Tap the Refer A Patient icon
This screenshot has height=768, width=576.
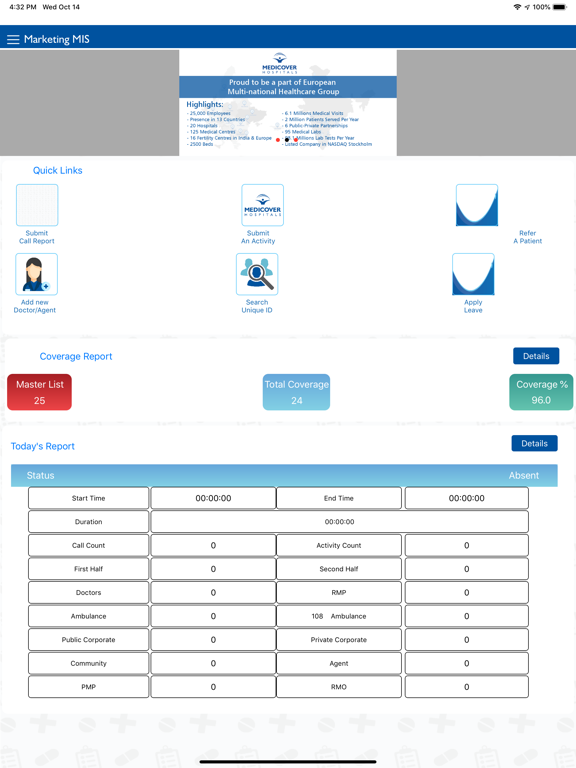click(477, 205)
